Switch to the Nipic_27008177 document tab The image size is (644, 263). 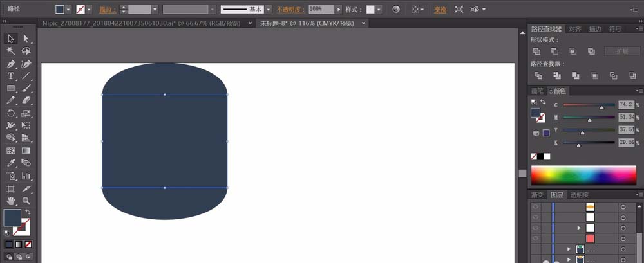[x=141, y=23]
